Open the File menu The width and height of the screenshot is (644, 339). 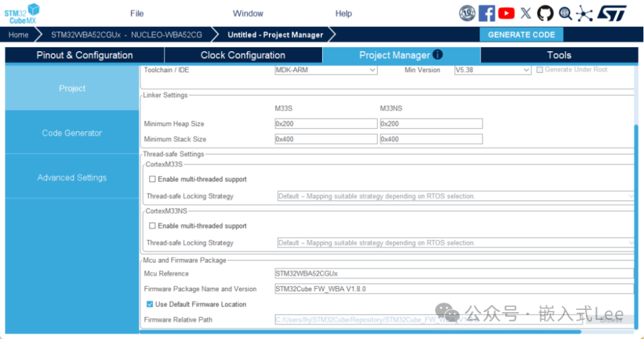coord(137,14)
